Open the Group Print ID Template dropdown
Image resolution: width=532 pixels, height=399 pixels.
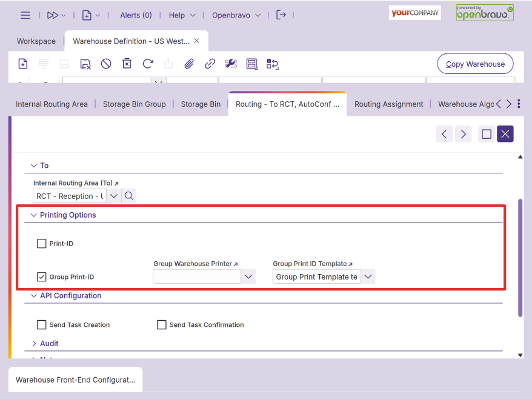tap(368, 277)
